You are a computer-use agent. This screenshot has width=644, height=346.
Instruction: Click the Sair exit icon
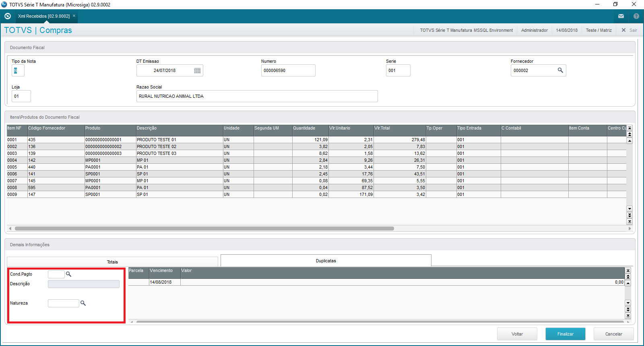[x=624, y=30]
